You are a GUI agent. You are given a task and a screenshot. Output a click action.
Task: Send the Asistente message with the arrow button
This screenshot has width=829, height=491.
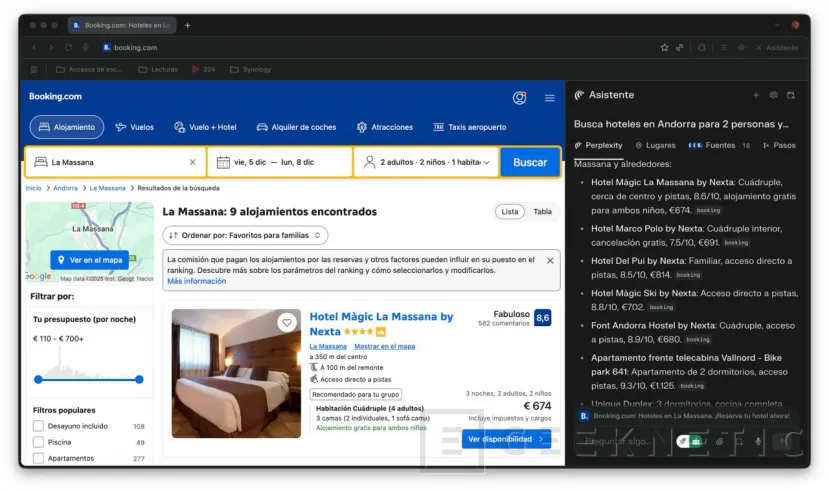pyautogui.click(x=783, y=441)
